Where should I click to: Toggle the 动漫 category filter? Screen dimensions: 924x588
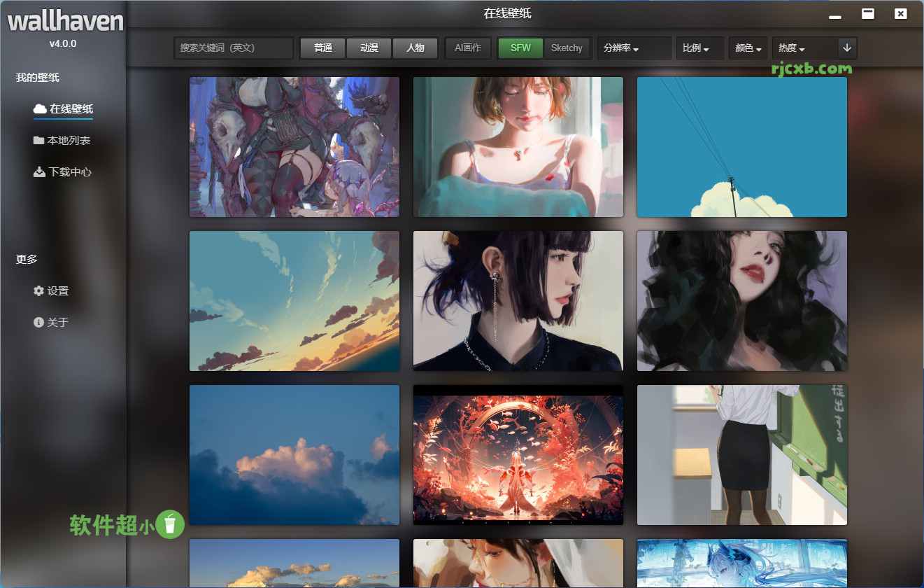[369, 48]
